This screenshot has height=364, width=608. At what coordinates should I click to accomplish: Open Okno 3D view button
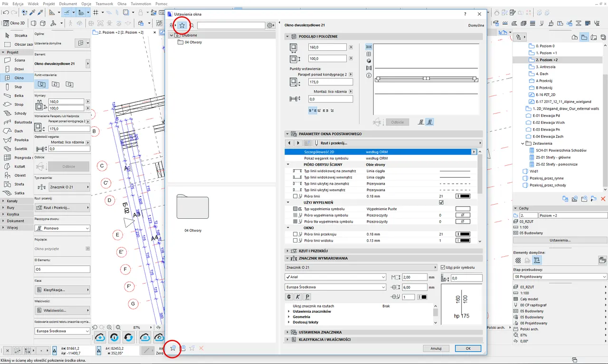pyautogui.click(x=14, y=23)
